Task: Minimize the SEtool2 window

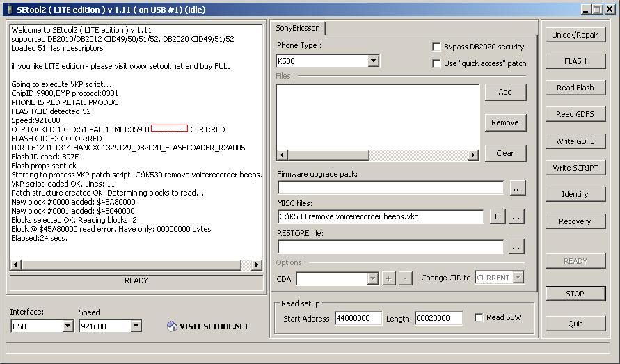Action: coord(586,10)
